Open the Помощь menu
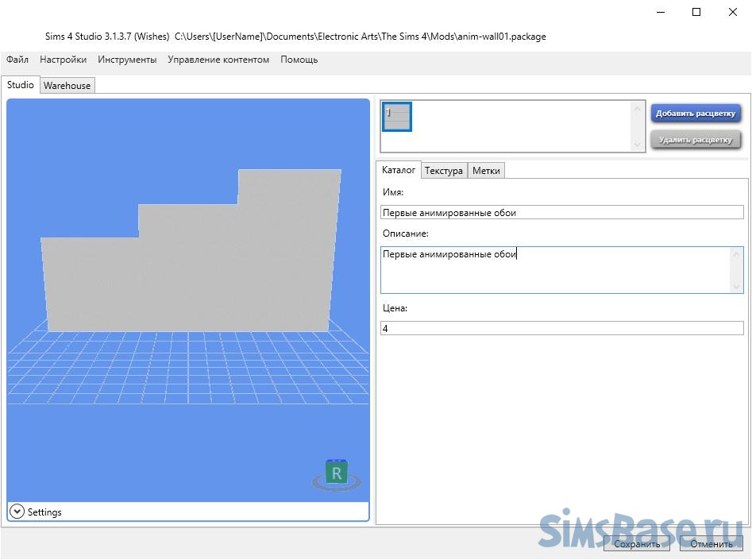This screenshot has height=560, width=752. pyautogui.click(x=299, y=60)
